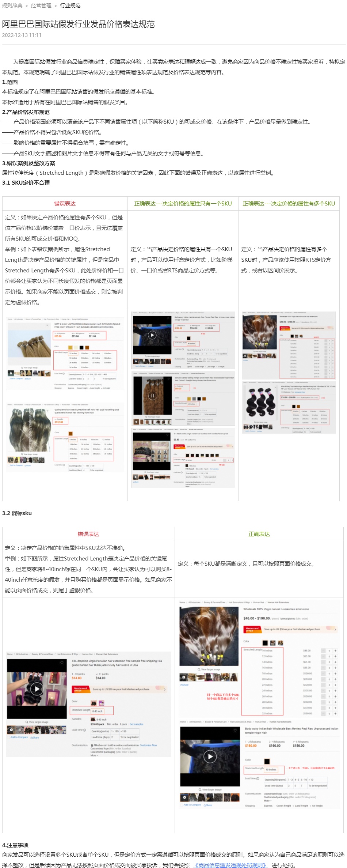Open the 3.1 table Body wavy indian hair screenshot
This screenshot has height=868, width=347.
click(x=183, y=340)
